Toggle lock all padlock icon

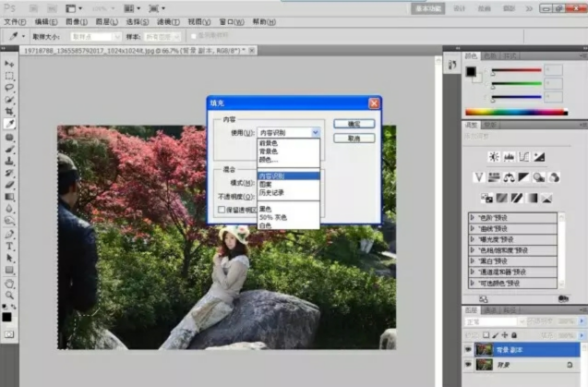tap(514, 335)
